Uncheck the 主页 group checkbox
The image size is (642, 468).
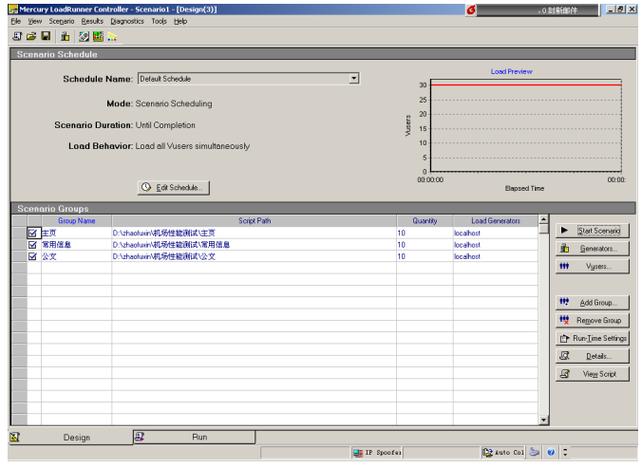pyautogui.click(x=33, y=233)
